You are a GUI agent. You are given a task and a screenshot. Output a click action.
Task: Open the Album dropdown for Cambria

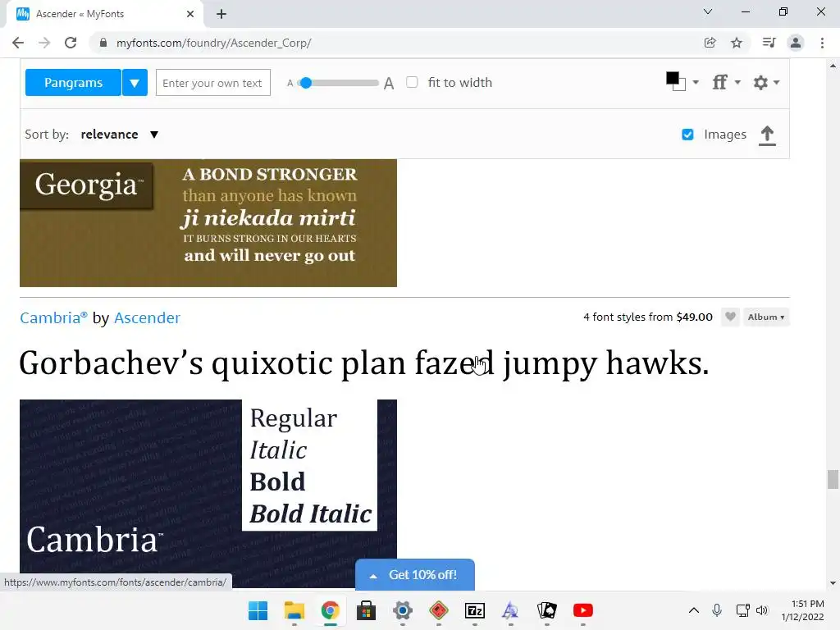tap(766, 317)
